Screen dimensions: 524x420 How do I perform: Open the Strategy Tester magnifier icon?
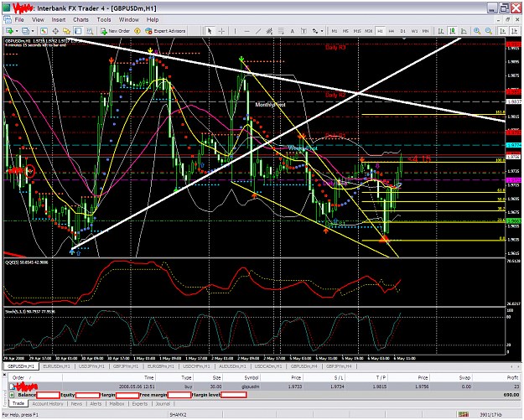(x=90, y=31)
